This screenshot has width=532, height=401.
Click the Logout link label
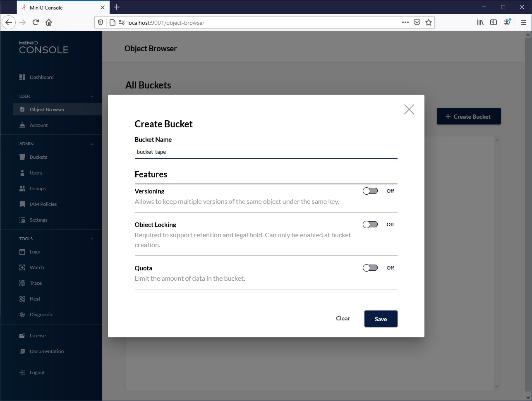coord(37,372)
